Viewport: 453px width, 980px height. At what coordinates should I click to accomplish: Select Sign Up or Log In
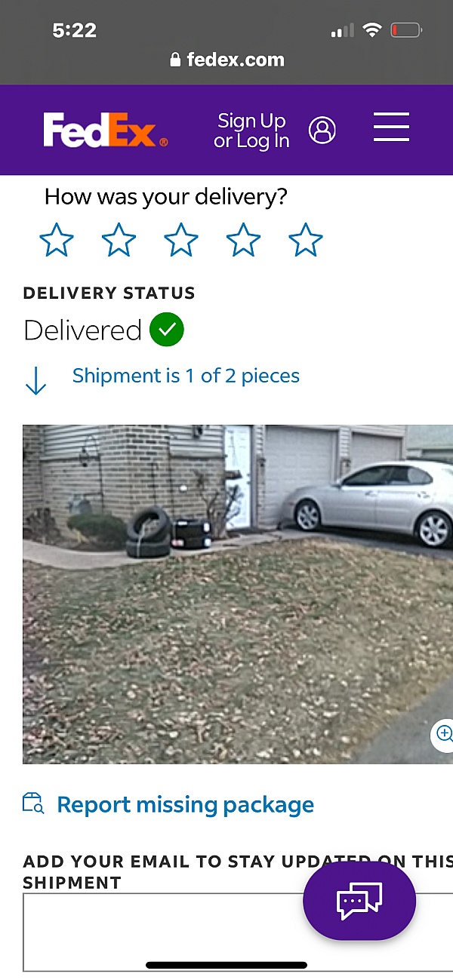251,131
